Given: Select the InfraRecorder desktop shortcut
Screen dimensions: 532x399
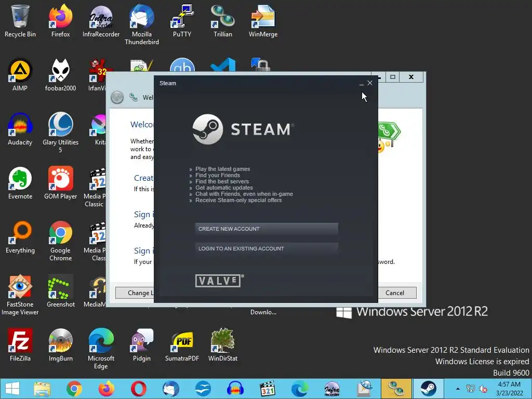Looking at the screenshot, I should [x=101, y=21].
